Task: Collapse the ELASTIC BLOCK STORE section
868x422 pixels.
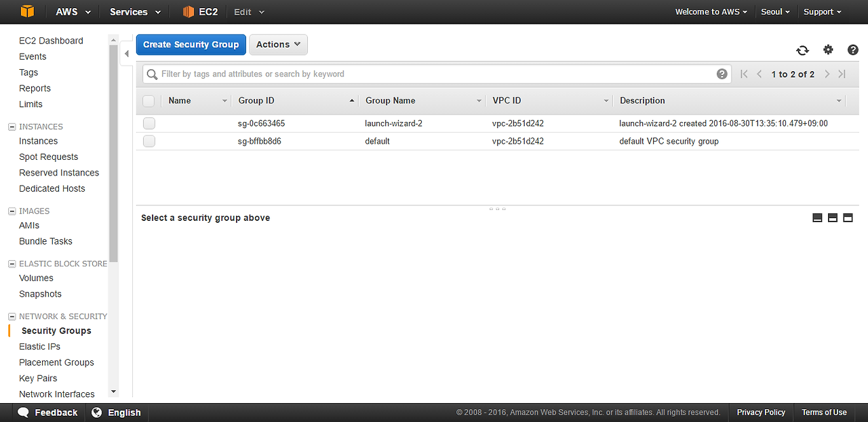Action: coord(12,264)
